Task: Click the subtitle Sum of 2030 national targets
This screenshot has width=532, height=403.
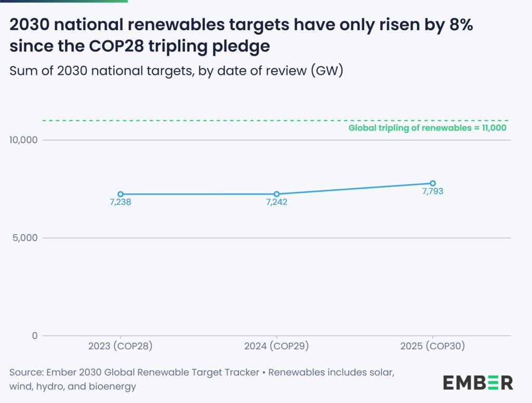Action: (176, 71)
